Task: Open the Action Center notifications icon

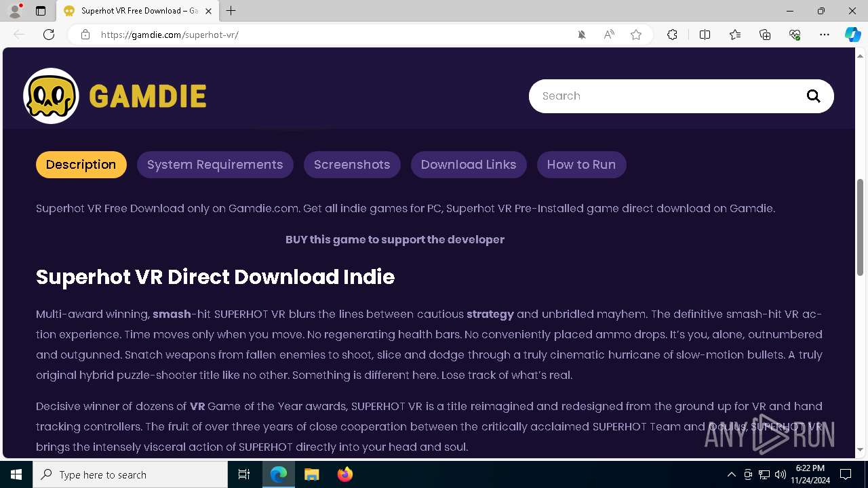Action: pos(846,474)
